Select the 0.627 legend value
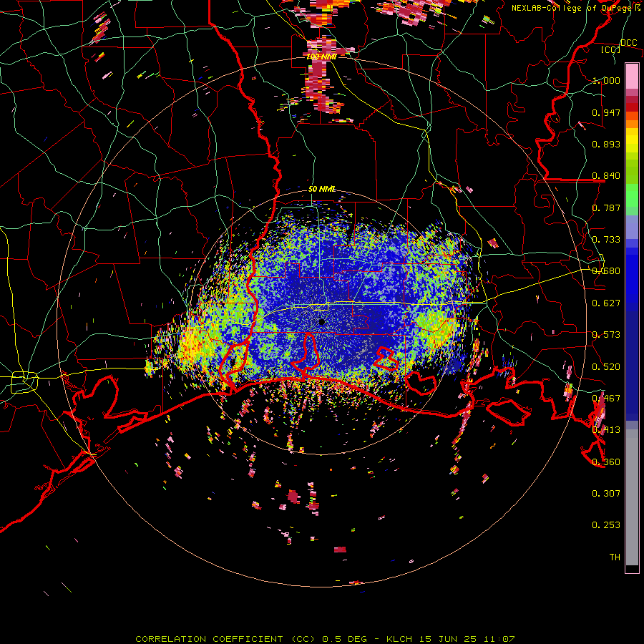Screen dimensions: 644x644 606,303
